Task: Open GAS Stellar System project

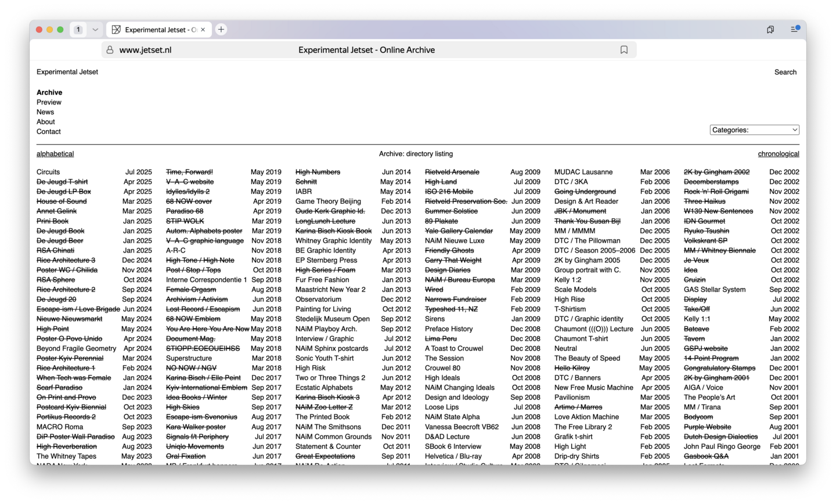Action: [715, 290]
